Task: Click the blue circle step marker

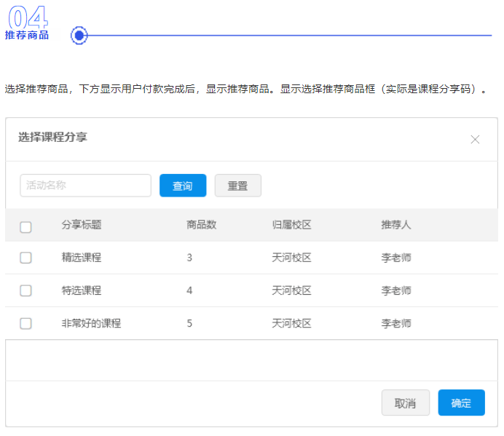Action: pos(79,35)
